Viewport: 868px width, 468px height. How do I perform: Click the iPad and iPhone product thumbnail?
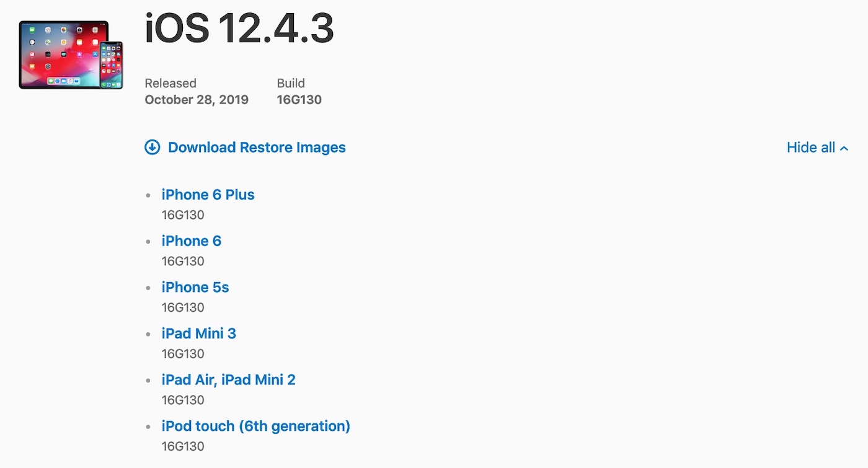point(71,55)
